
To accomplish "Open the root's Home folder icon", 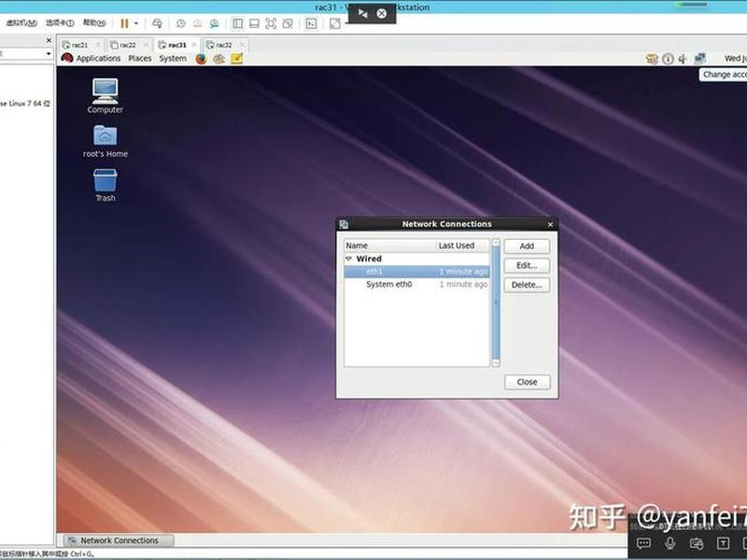I will click(106, 142).
